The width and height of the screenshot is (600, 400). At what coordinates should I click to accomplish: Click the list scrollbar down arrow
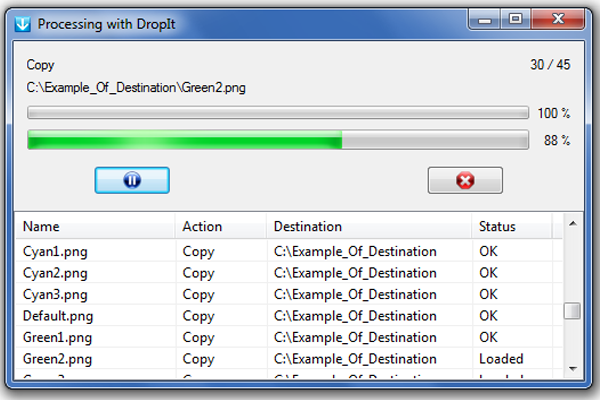[572, 369]
